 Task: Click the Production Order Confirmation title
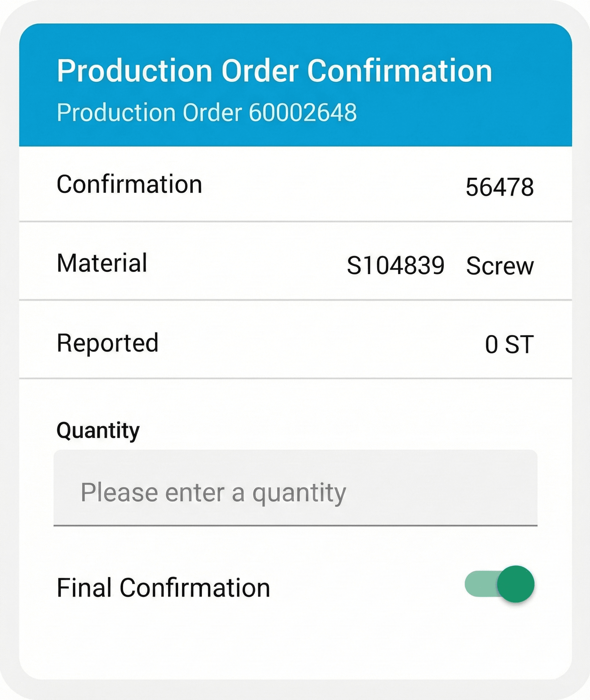(x=274, y=71)
